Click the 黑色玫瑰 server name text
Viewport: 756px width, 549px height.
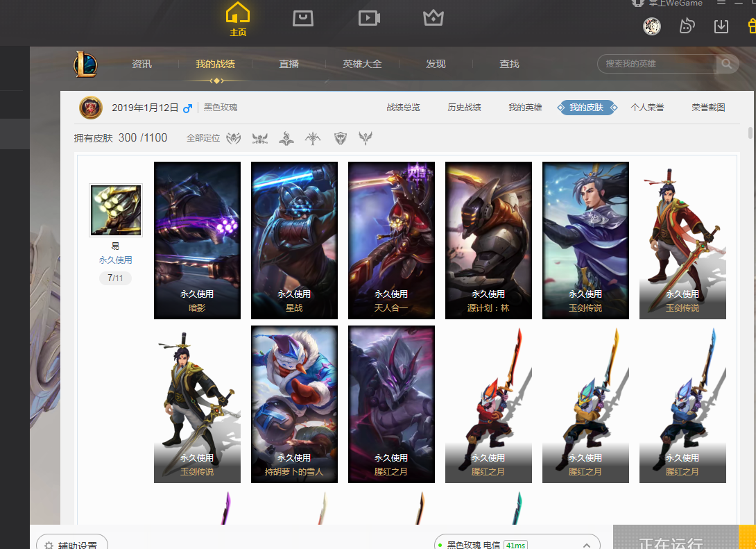tap(221, 107)
